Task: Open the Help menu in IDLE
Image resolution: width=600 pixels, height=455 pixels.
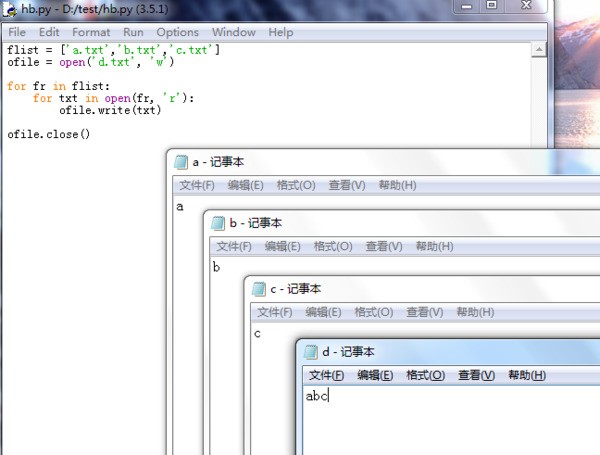Action: (281, 32)
